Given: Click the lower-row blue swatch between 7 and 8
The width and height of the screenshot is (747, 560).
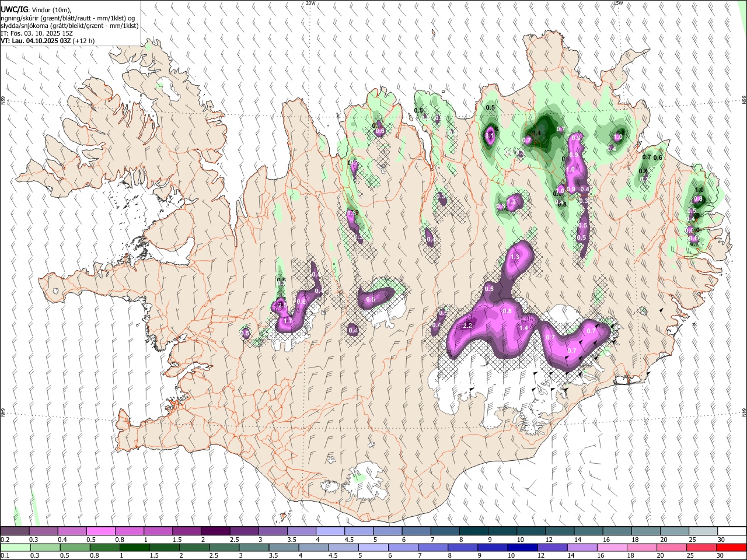Looking at the screenshot, I should pyautogui.click(x=432, y=547).
